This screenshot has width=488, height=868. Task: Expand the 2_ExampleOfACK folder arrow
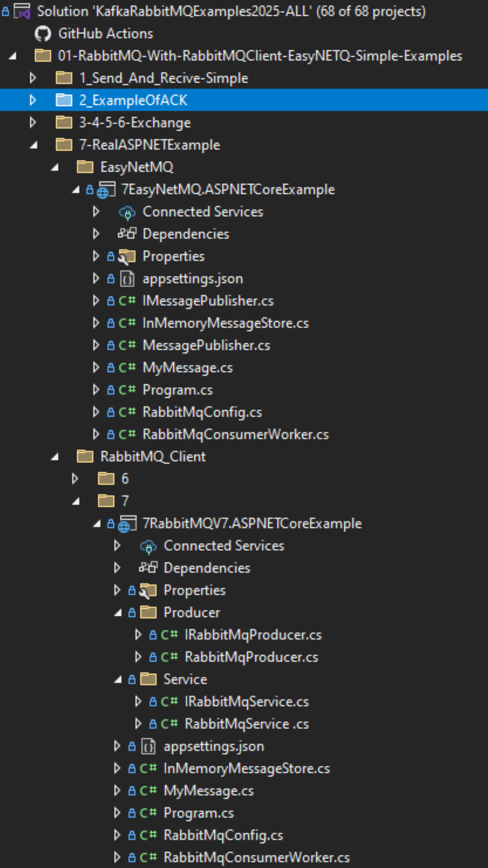(32, 100)
